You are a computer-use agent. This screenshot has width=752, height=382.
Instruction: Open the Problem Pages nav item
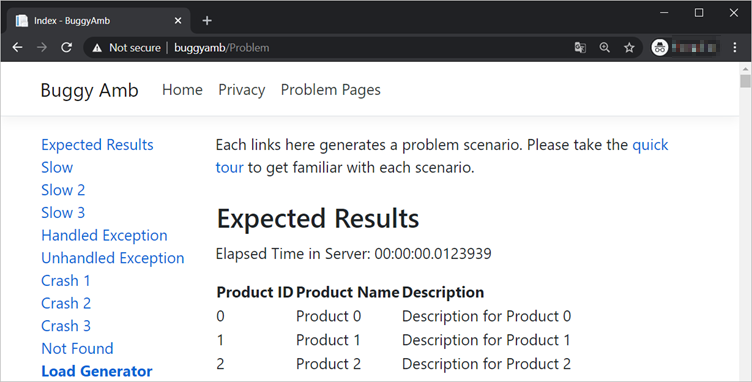coord(330,90)
